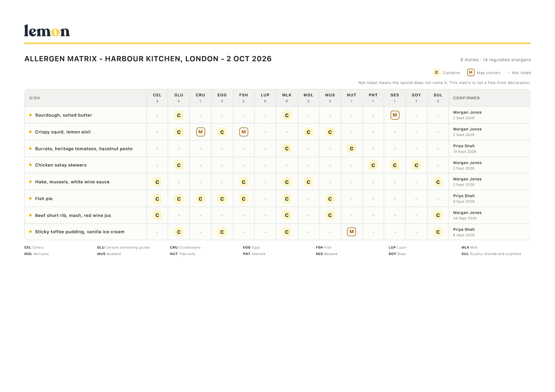Click the LUP column header
Screen dimensions: 555x392
[x=265, y=98]
